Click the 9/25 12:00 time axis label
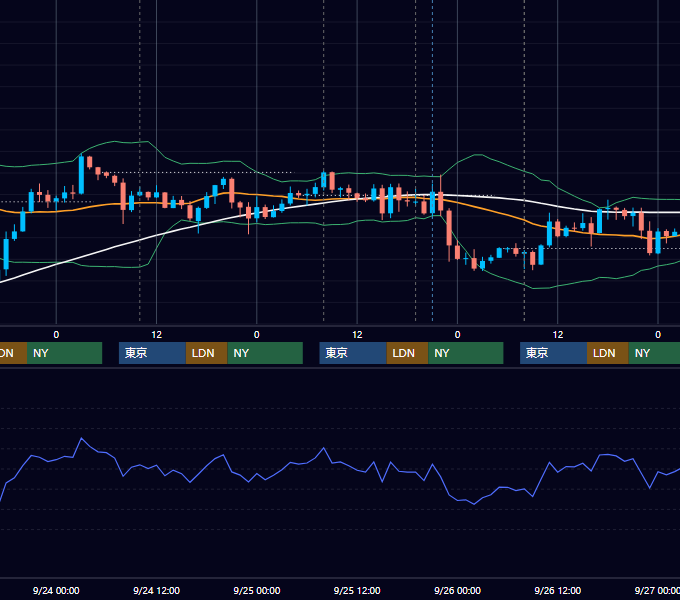This screenshot has height=600, width=680. point(357,590)
